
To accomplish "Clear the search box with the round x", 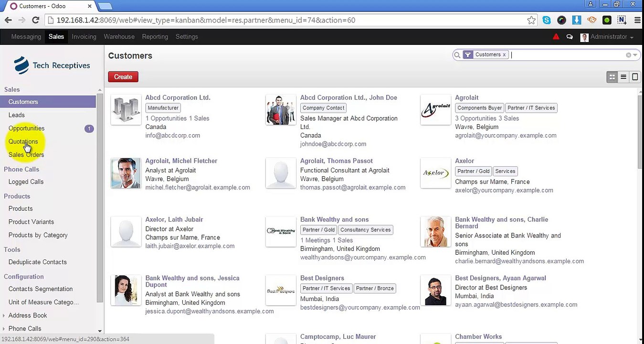I will coord(628,55).
